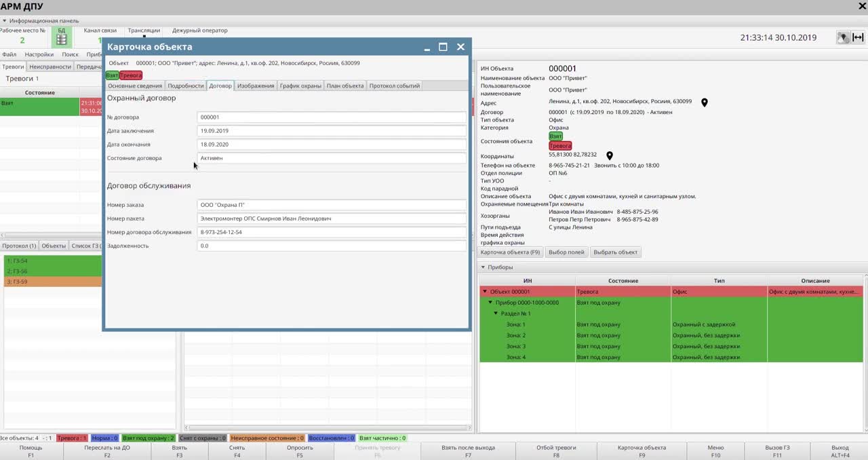Collapse the Раздел № 1 tree node
The height and width of the screenshot is (460, 868).
point(496,313)
